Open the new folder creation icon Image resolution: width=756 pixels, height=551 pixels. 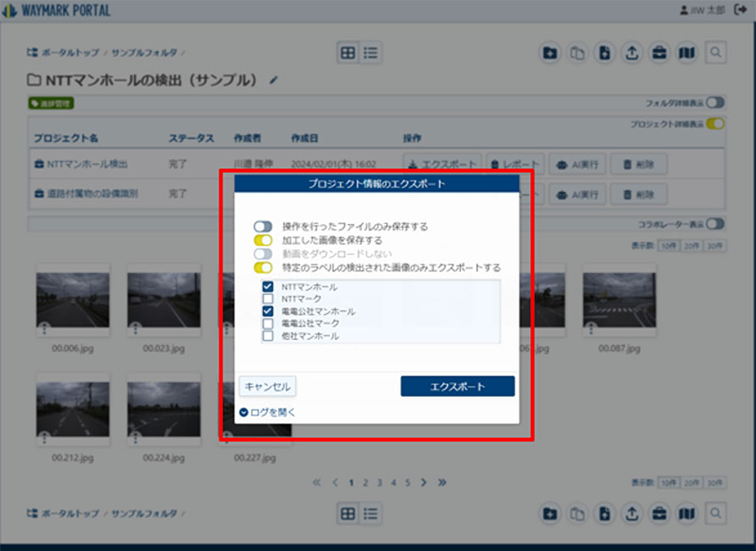coord(549,53)
